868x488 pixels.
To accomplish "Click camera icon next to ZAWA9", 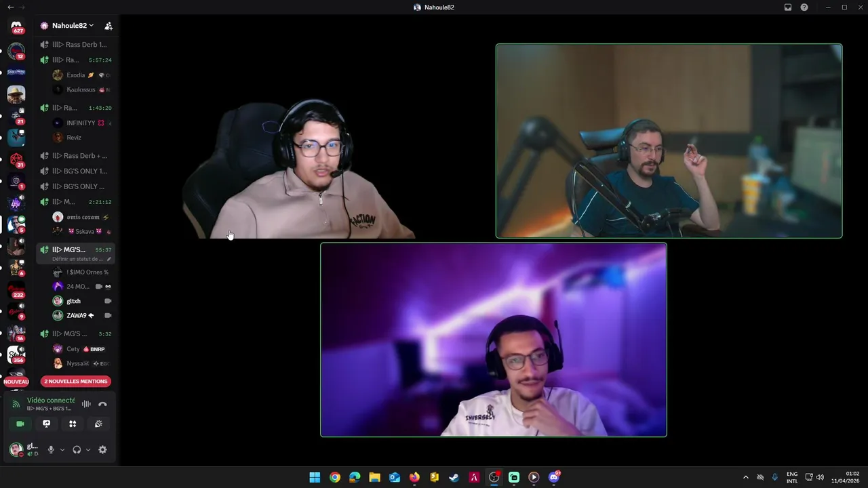I will click(108, 315).
